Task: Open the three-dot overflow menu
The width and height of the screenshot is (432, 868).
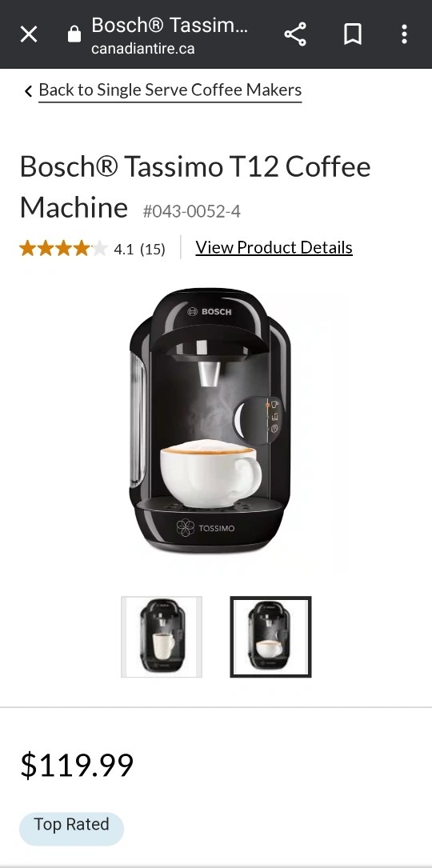Action: pos(404,34)
